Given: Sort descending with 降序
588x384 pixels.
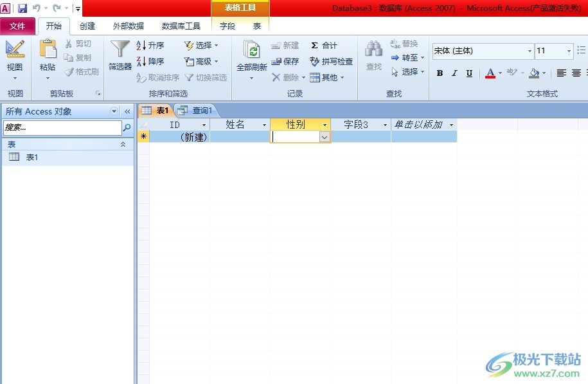Looking at the screenshot, I should (x=150, y=61).
